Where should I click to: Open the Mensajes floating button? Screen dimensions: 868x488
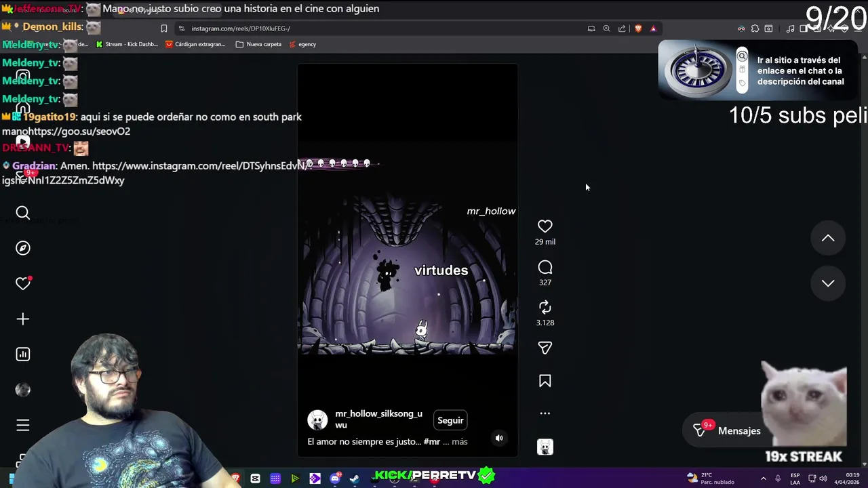727,430
